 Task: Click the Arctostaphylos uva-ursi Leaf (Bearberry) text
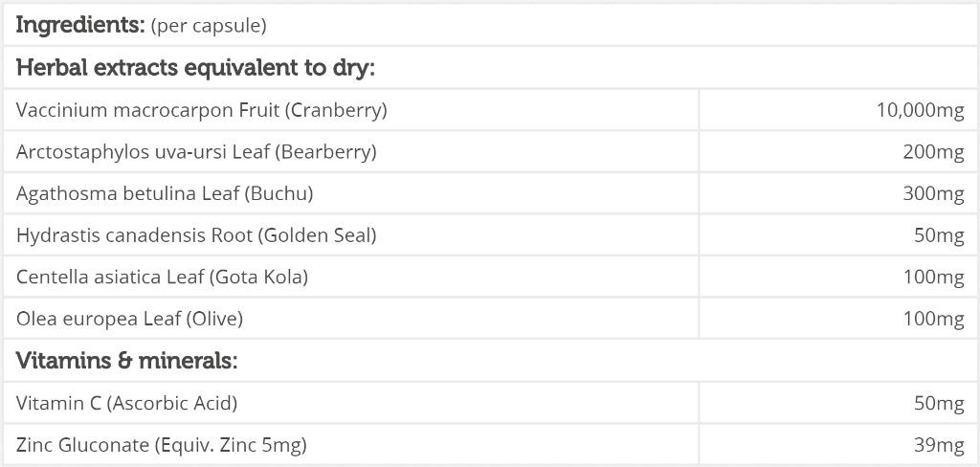[196, 152]
